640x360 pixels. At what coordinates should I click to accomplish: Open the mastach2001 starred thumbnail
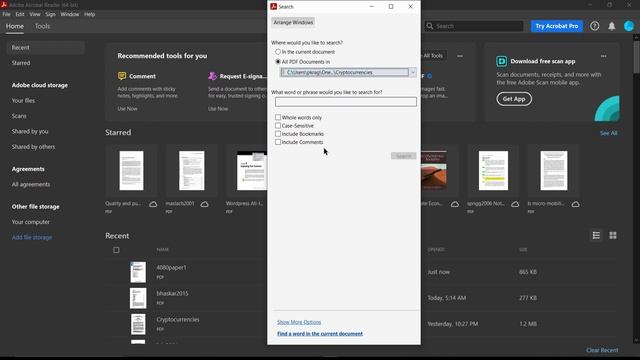(x=192, y=171)
